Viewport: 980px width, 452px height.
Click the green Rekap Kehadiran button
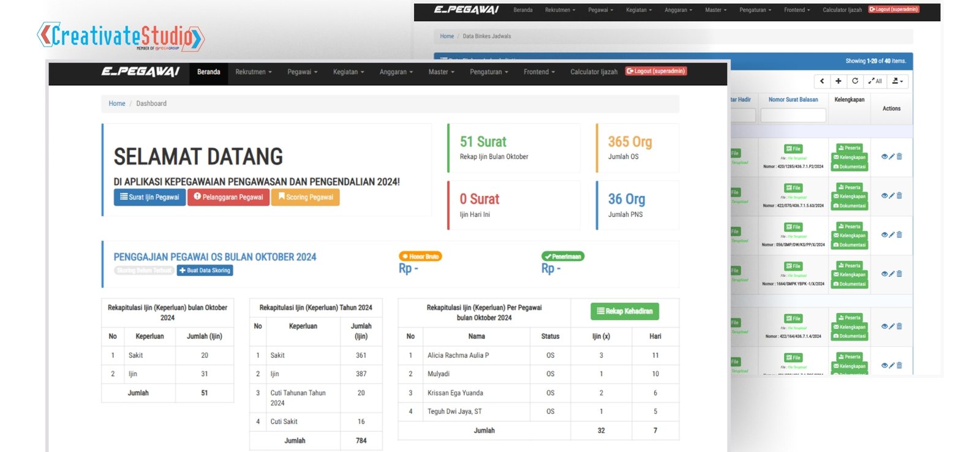click(625, 311)
